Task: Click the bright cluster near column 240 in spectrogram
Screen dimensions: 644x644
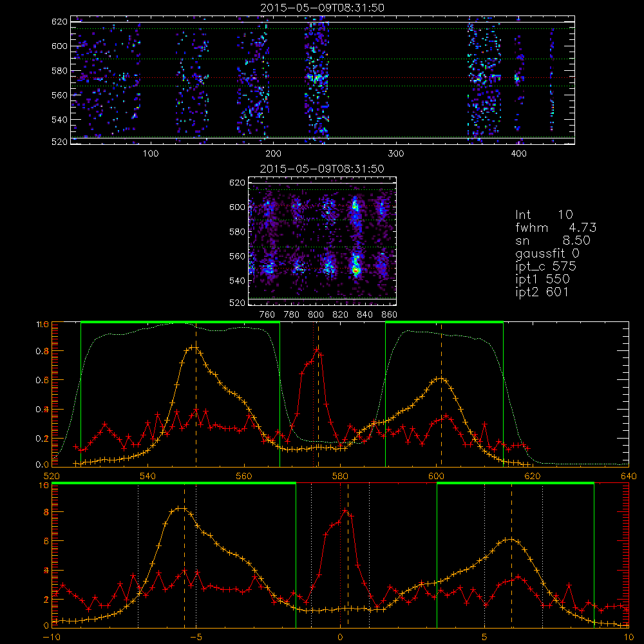Action: 317,77
